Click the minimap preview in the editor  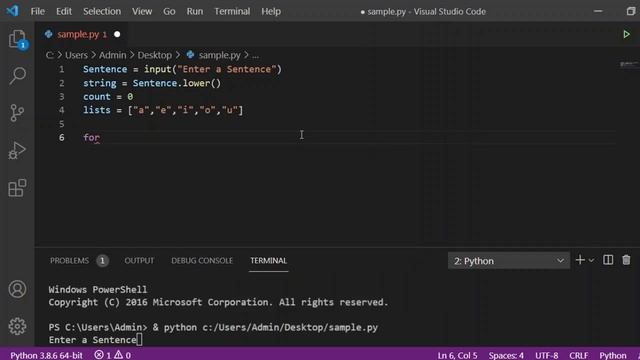pos(629,64)
